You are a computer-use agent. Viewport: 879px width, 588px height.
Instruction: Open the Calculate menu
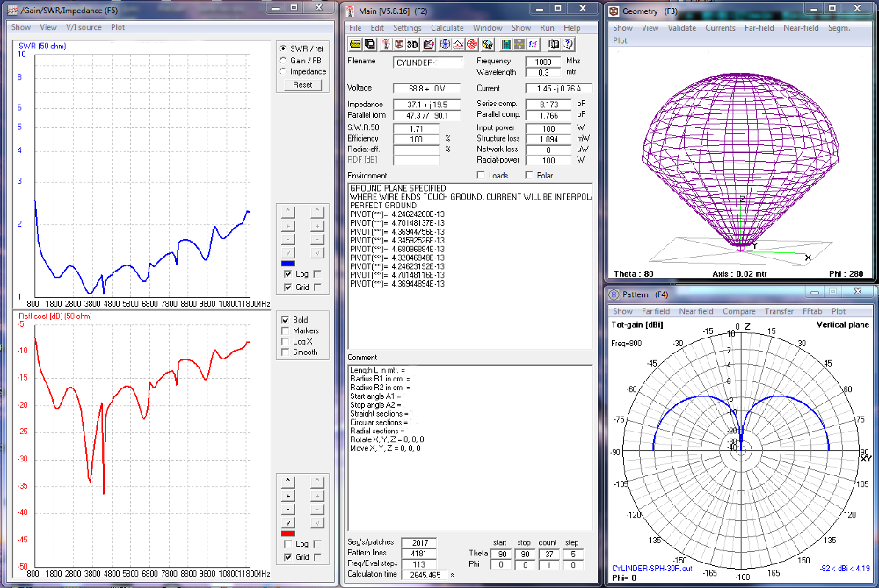click(447, 28)
